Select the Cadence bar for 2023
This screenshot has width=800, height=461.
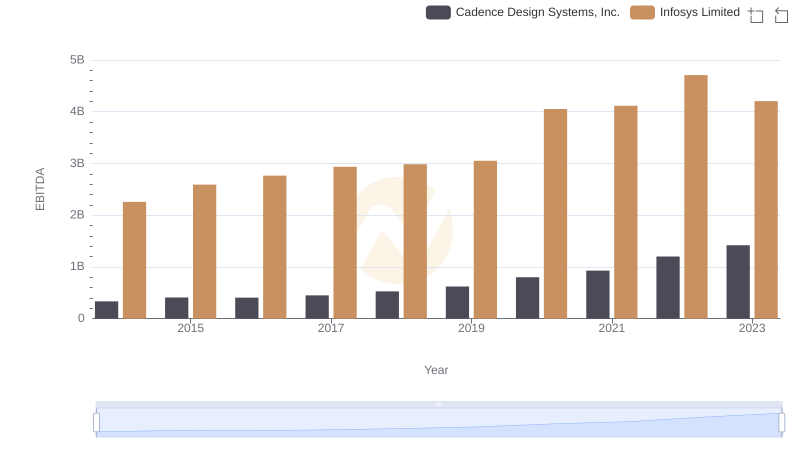[738, 282]
